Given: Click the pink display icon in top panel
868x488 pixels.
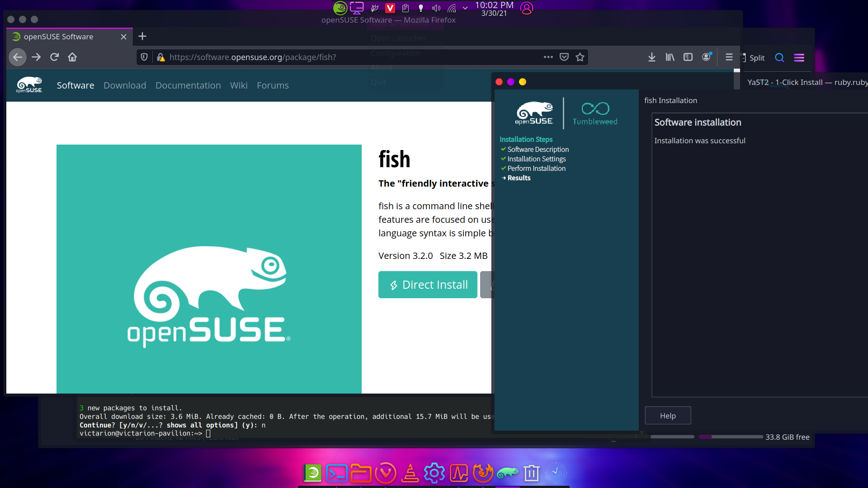Looking at the screenshot, I should [x=357, y=8].
